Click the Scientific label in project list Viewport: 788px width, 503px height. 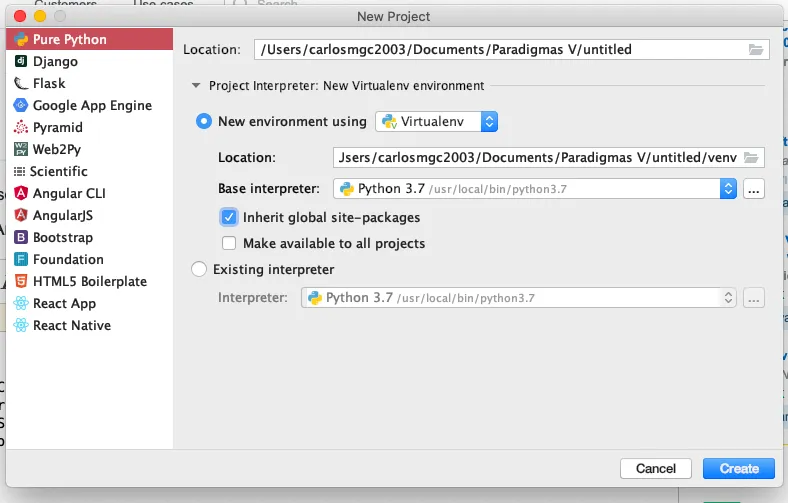point(59,171)
